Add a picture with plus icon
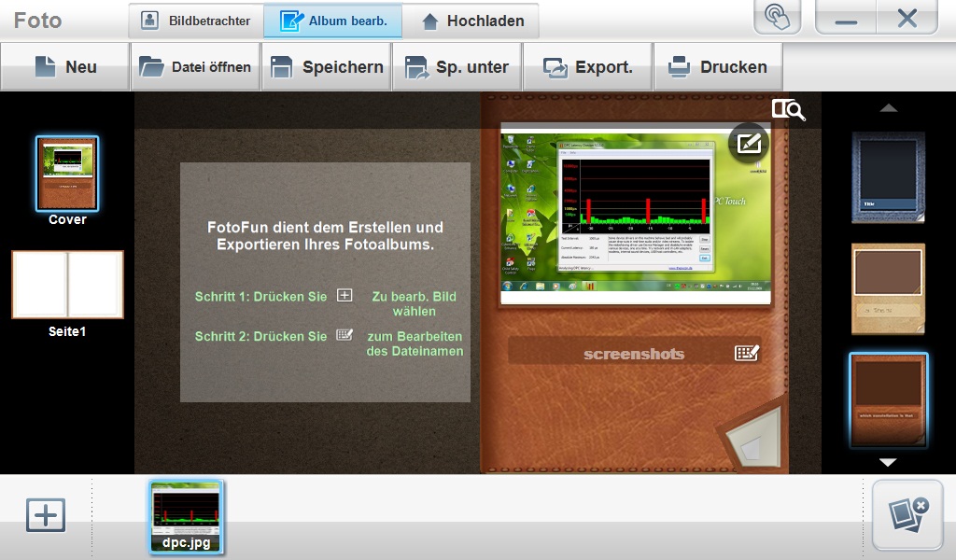 coord(46,515)
